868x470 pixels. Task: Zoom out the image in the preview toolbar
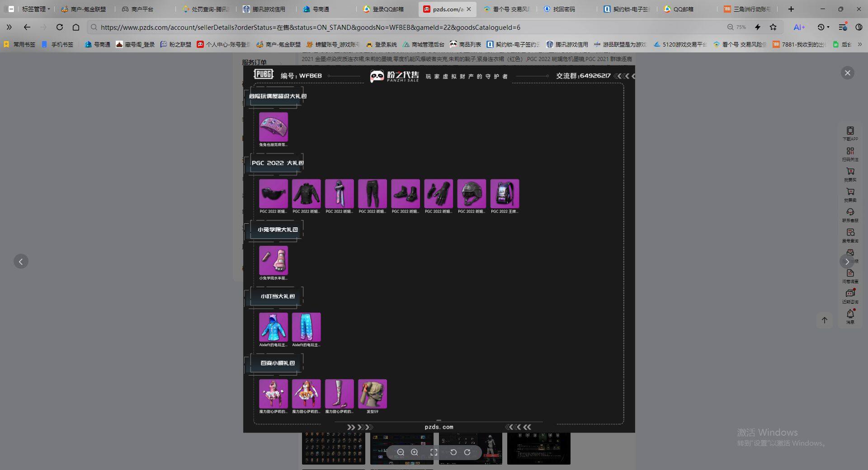point(401,452)
